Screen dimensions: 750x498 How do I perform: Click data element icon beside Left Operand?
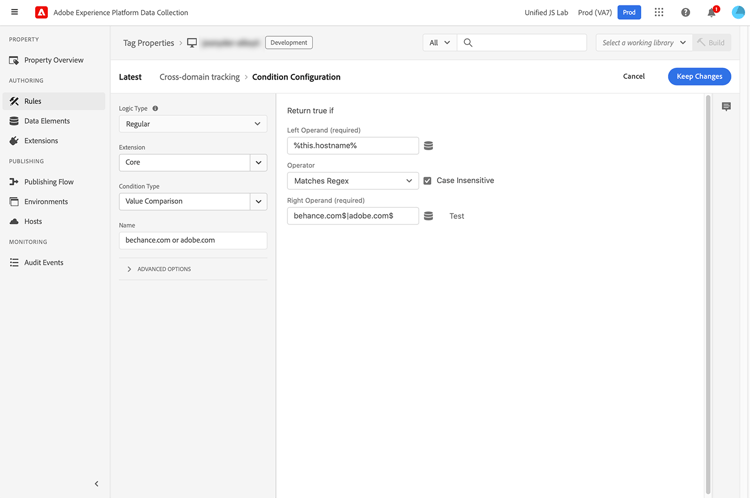click(x=429, y=146)
